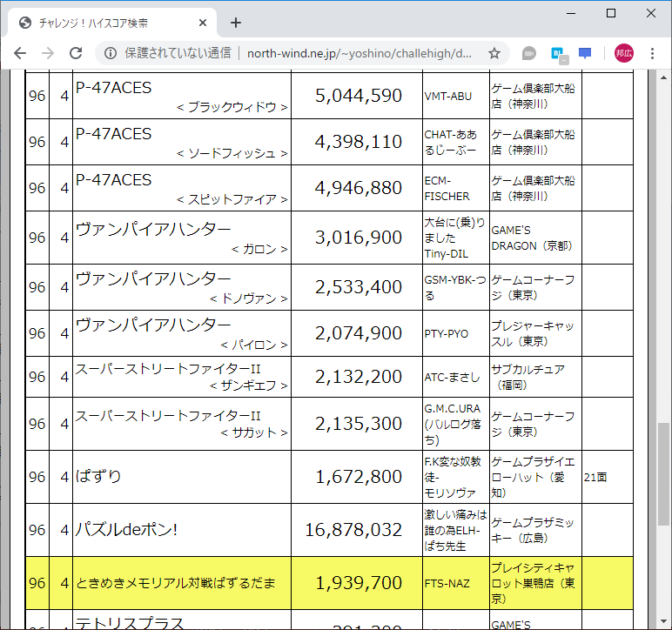Viewport: 672px width, 630px height.
Task: Select the highlighted ときめきメモリアル対戦ぱずるだま title
Action: [175, 583]
